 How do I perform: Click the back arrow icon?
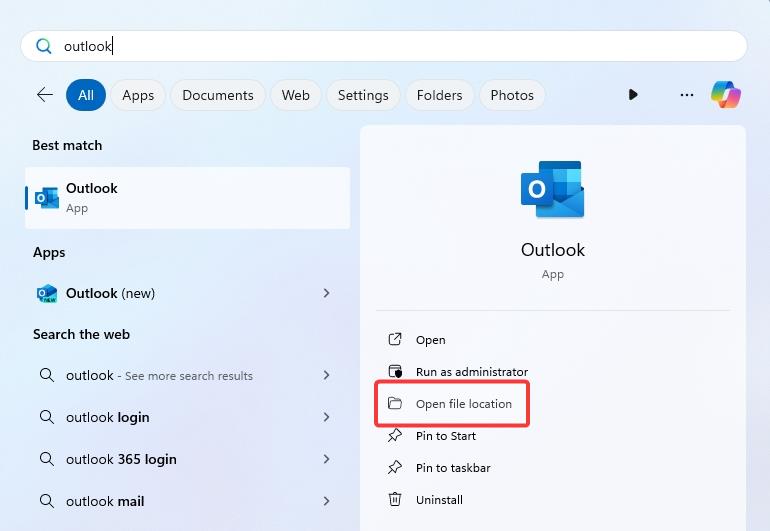pos(45,95)
